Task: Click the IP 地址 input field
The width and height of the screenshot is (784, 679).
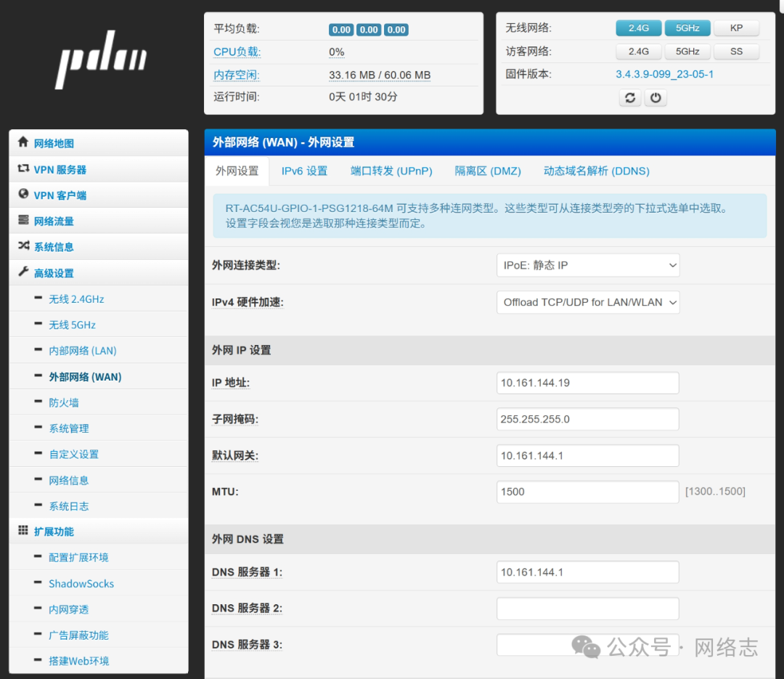Action: [588, 383]
